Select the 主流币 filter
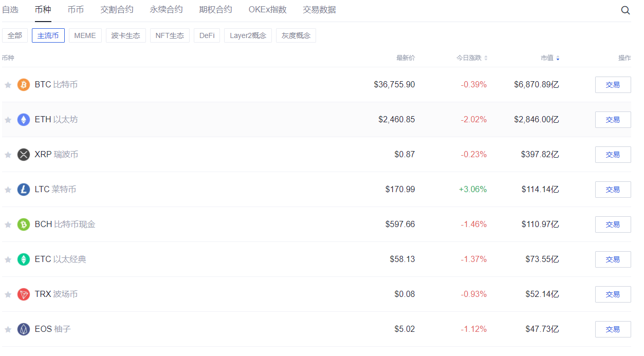 (x=48, y=35)
